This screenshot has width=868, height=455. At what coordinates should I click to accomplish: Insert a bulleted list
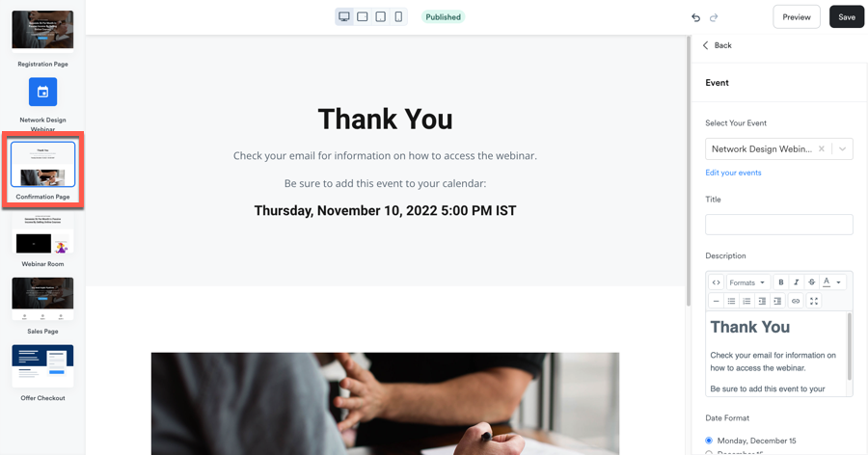click(731, 301)
